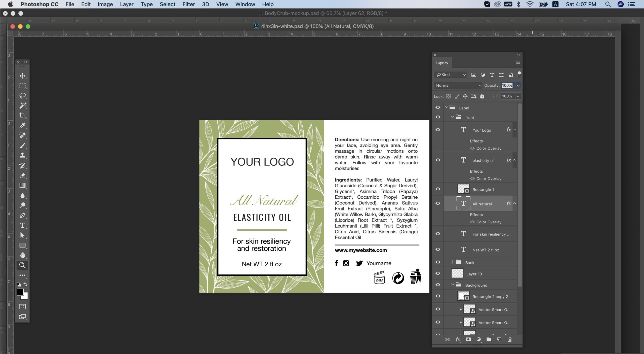
Task: Select the Horizontal Type tool
Action: 22,225
